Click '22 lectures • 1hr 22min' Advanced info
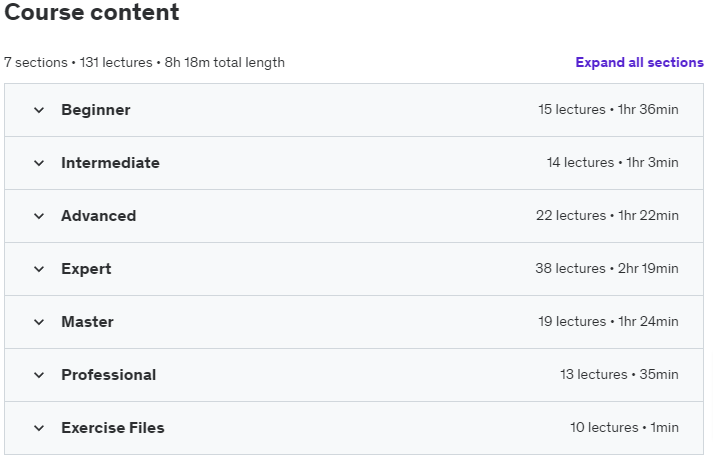This screenshot has height=467, width=713. 607,216
